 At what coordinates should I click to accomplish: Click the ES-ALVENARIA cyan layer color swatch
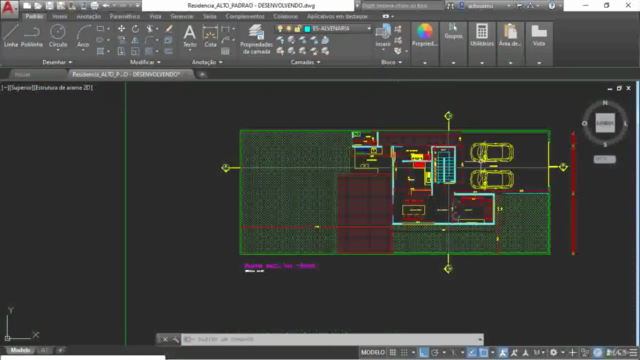click(307, 29)
